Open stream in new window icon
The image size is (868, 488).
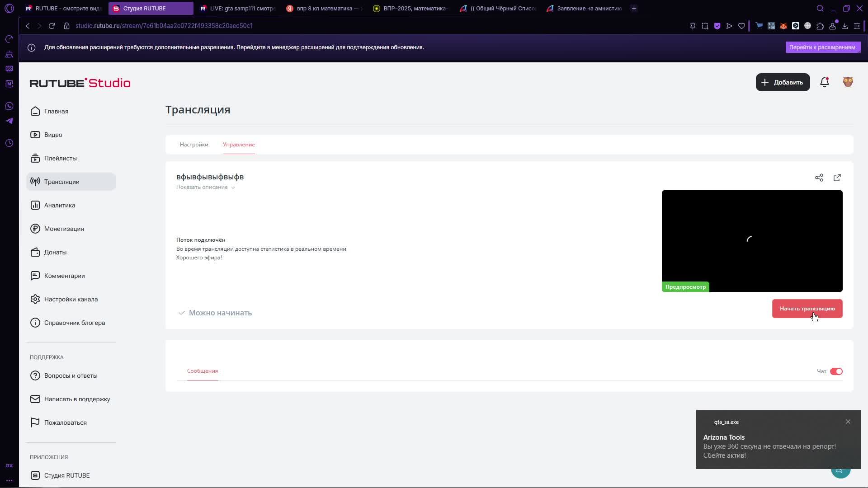coord(837,178)
